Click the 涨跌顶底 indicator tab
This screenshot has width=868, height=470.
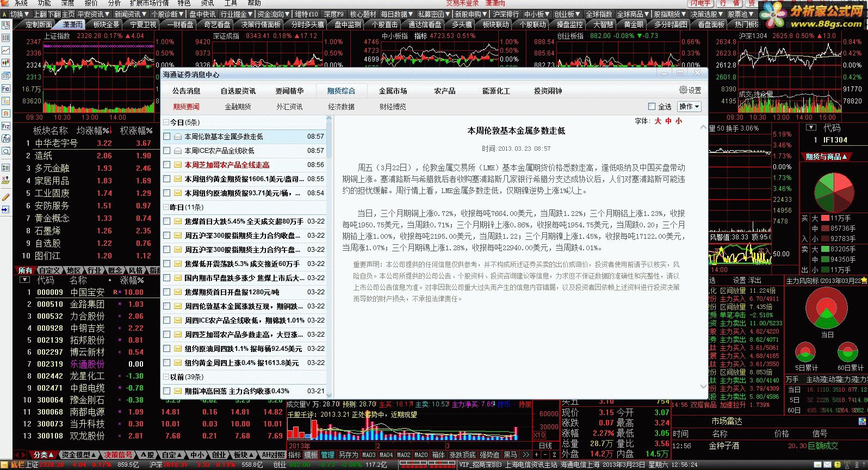point(463,455)
